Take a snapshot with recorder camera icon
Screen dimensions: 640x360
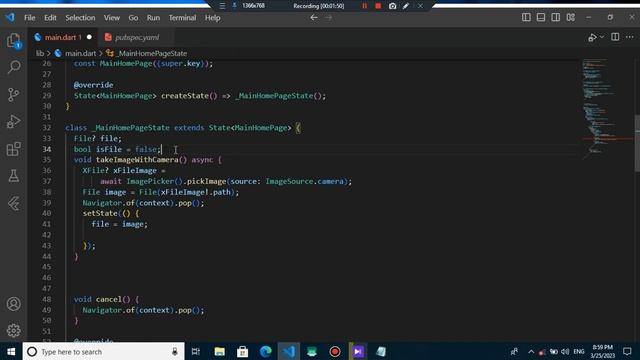[392, 6]
